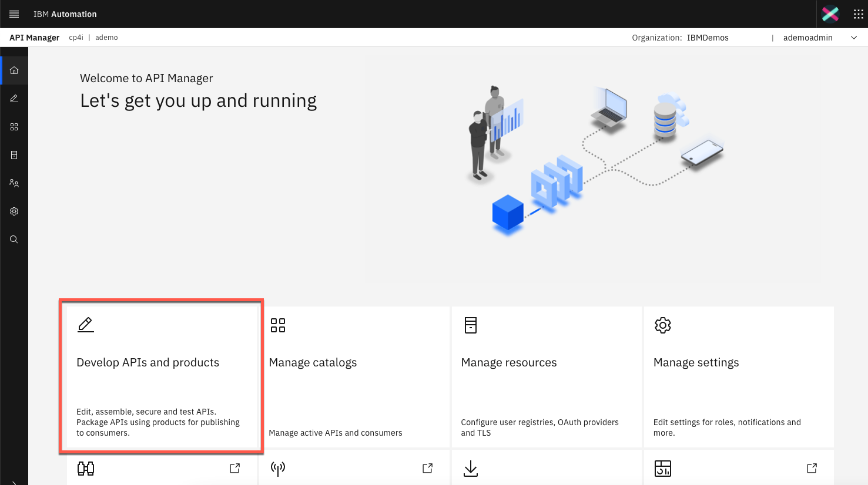The image size is (868, 485).
Task: Open Resources icon in sidebar
Action: point(14,155)
